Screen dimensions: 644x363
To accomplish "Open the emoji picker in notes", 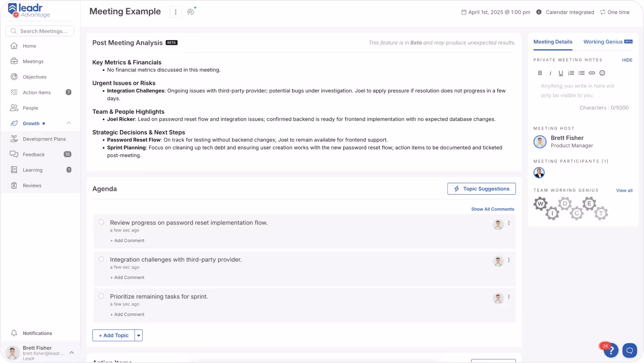I will [x=602, y=73].
